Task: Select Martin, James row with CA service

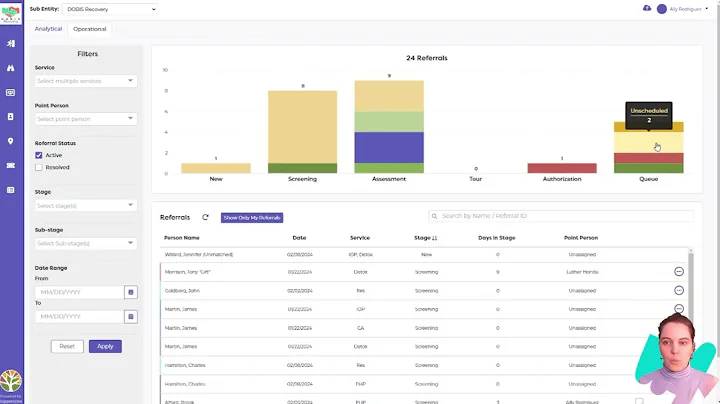Action: [424, 328]
